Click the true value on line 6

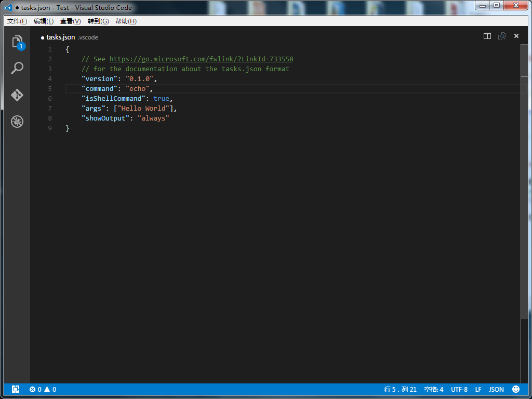coord(161,98)
